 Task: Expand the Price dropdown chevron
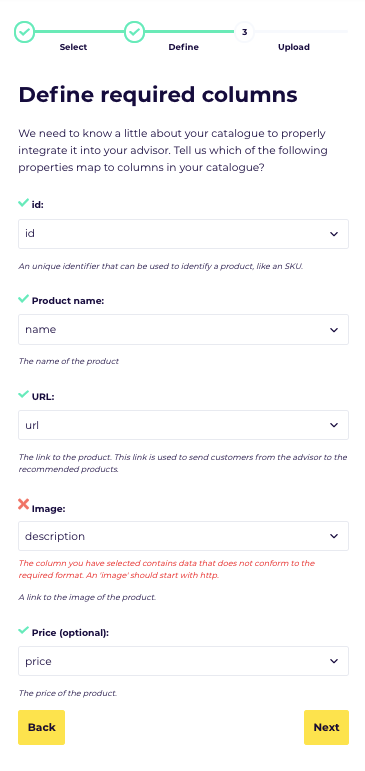pos(334,661)
